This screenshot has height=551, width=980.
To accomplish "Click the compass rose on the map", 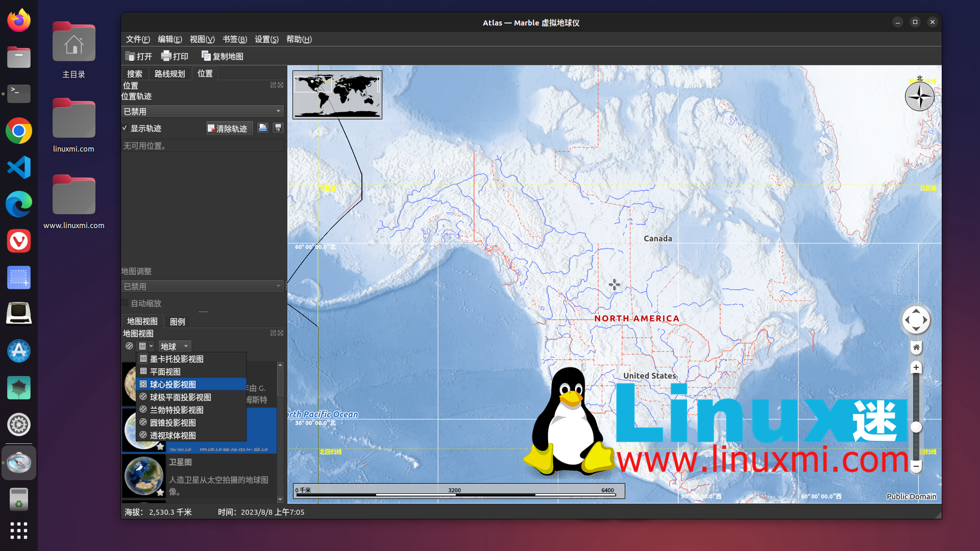I will 920,96.
